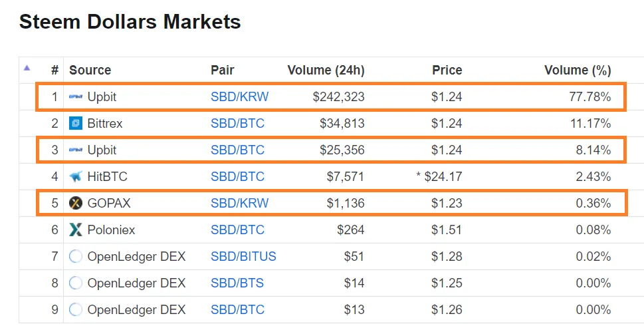644x336 pixels.
Task: Click the OpenLedger DEX icon in row 9
Action: (x=76, y=309)
